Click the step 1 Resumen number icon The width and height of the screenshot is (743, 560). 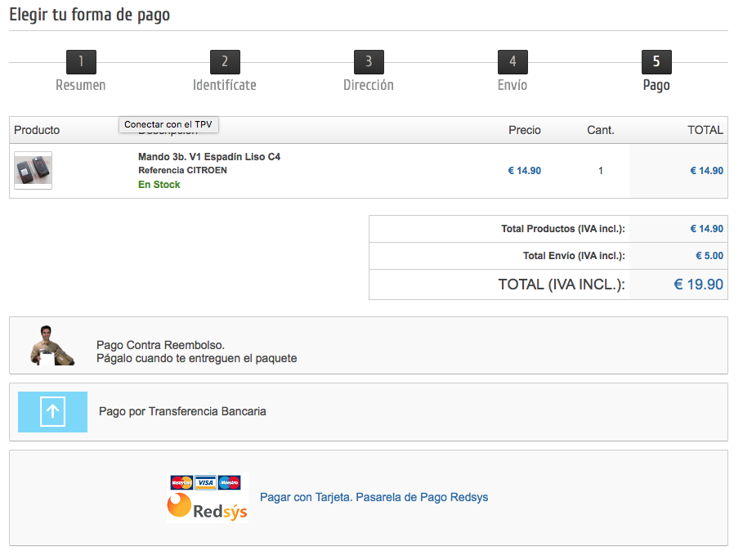pos(81,62)
